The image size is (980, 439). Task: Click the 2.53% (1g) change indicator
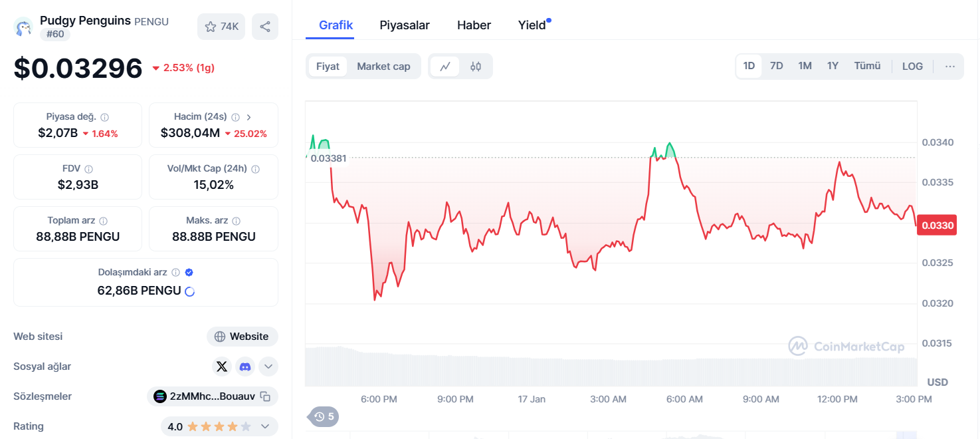[183, 68]
